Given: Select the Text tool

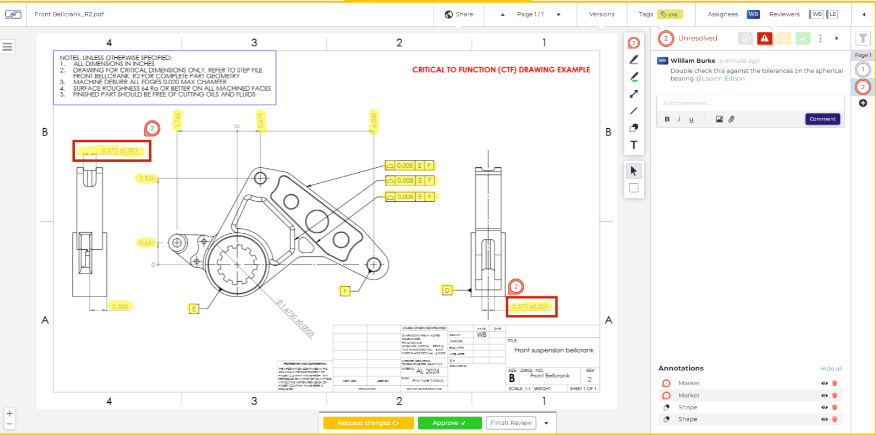Looking at the screenshot, I should 634,145.
